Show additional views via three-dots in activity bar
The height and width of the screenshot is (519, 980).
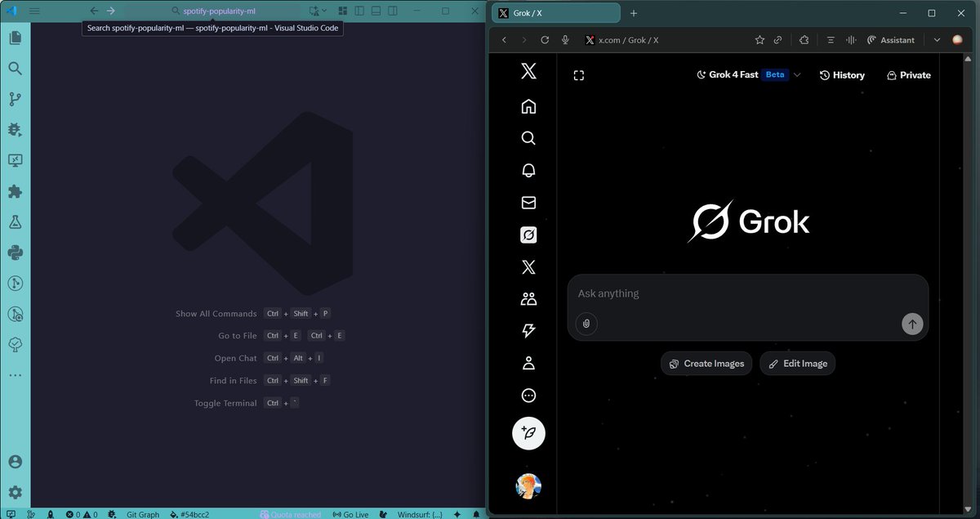[x=15, y=375]
